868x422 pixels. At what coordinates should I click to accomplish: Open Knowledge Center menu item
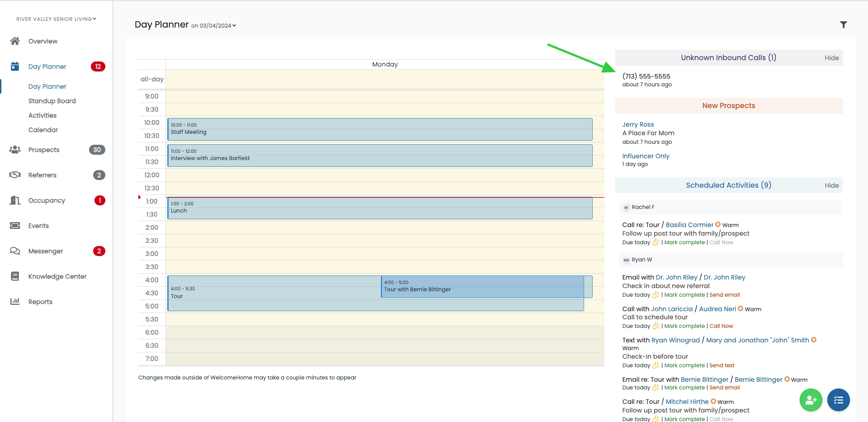pos(57,276)
